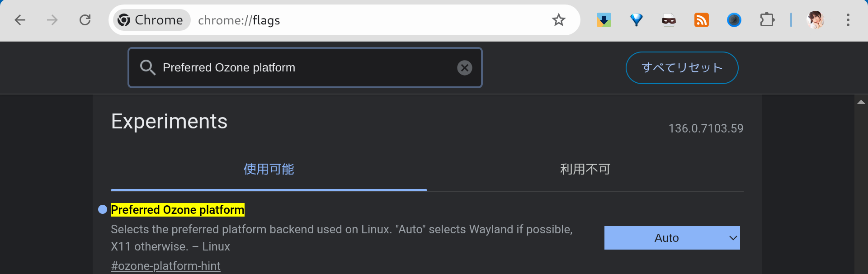Open the RSS feed extension

pos(701,20)
